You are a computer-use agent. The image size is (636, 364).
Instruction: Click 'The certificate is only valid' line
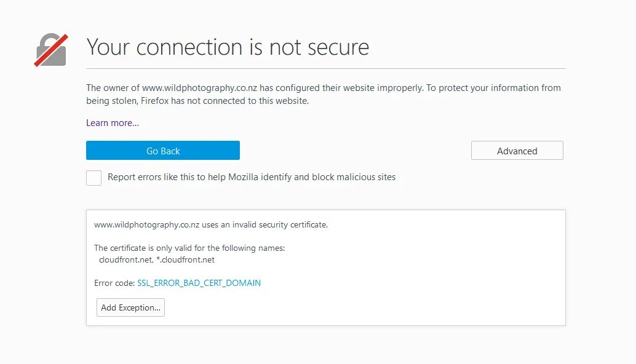click(x=189, y=248)
